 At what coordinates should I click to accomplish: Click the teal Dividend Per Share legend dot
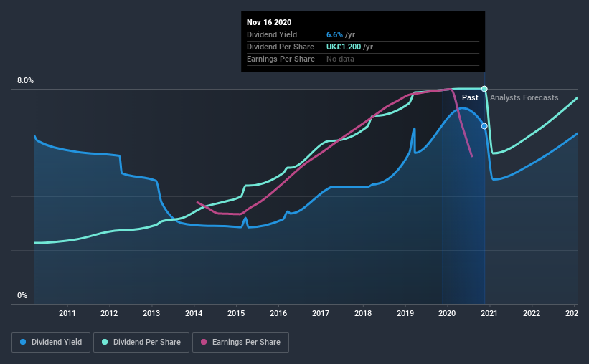105,342
